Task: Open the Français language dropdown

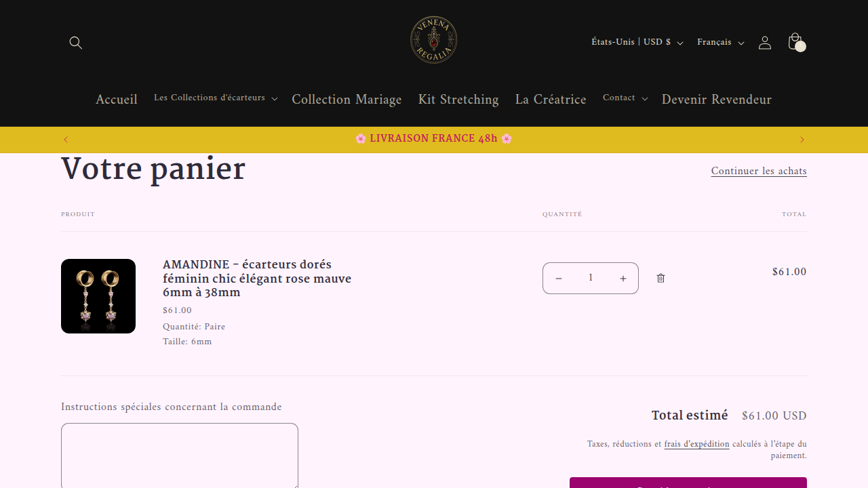Action: pyautogui.click(x=720, y=43)
